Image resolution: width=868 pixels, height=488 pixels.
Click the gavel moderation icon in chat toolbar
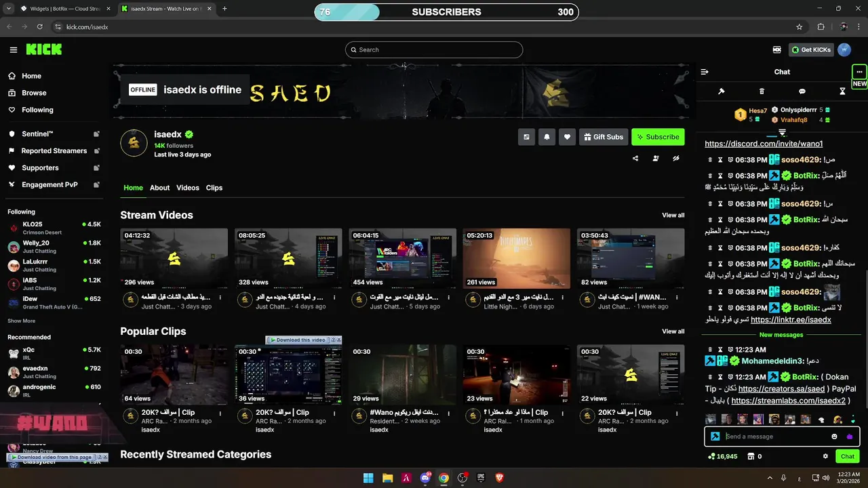(722, 91)
